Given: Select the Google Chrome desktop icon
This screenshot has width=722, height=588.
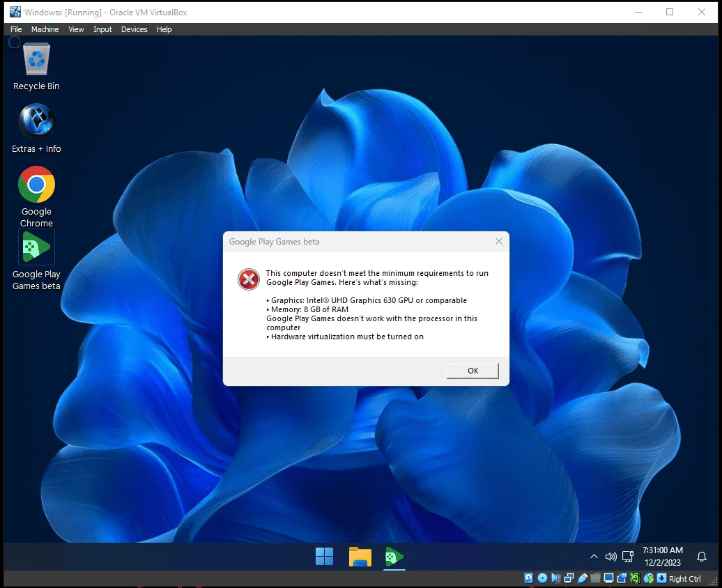Looking at the screenshot, I should (x=36, y=196).
